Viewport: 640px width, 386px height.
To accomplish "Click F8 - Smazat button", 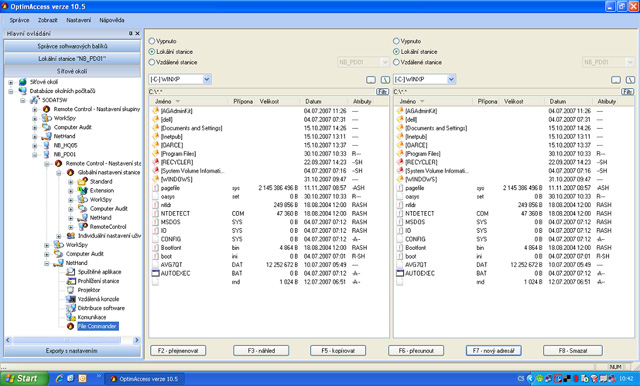I will 573,351.
